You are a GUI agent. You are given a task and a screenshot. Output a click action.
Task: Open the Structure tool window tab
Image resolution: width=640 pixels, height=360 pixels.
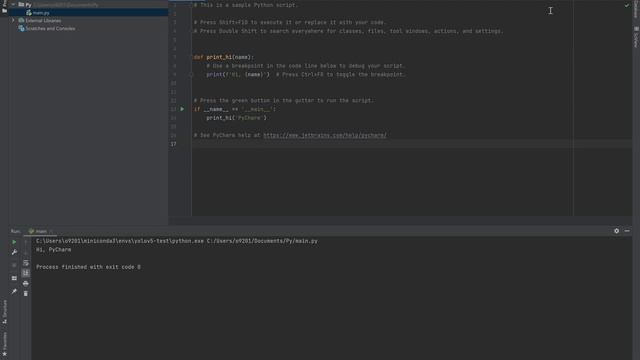4,312
